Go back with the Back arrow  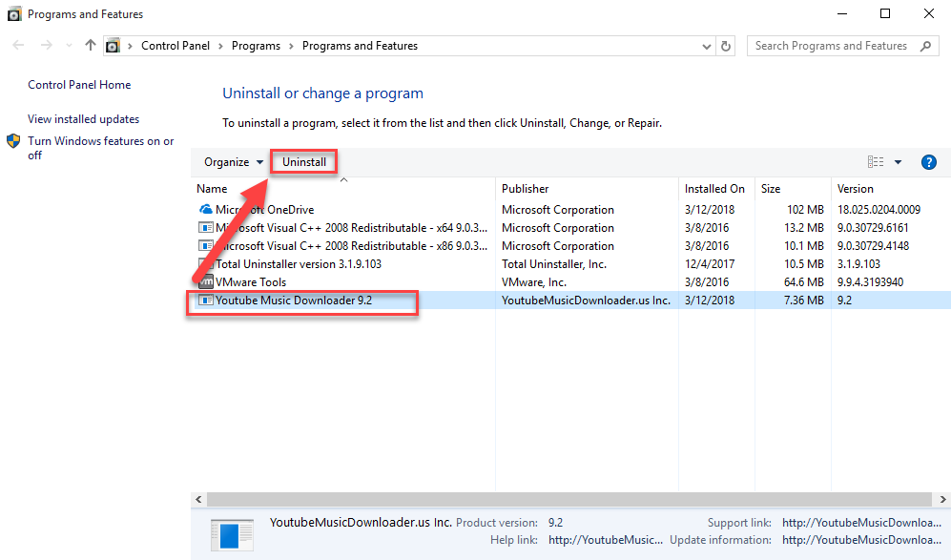[x=18, y=46]
